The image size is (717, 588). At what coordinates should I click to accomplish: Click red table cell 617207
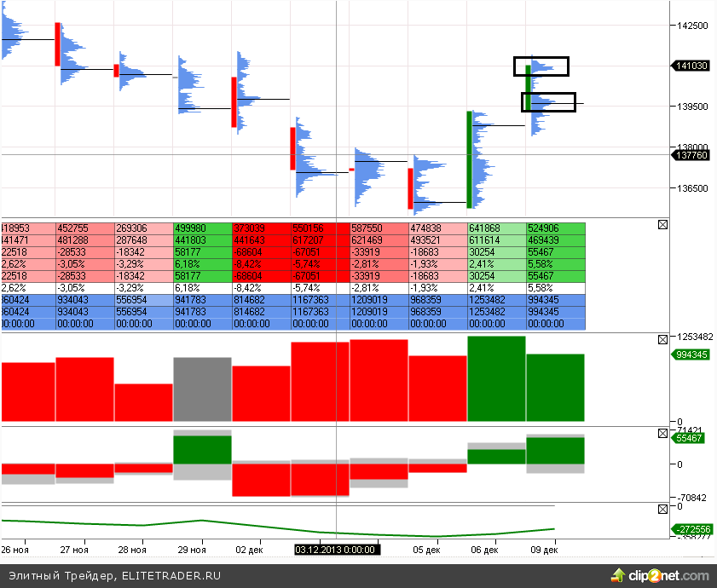(321, 240)
